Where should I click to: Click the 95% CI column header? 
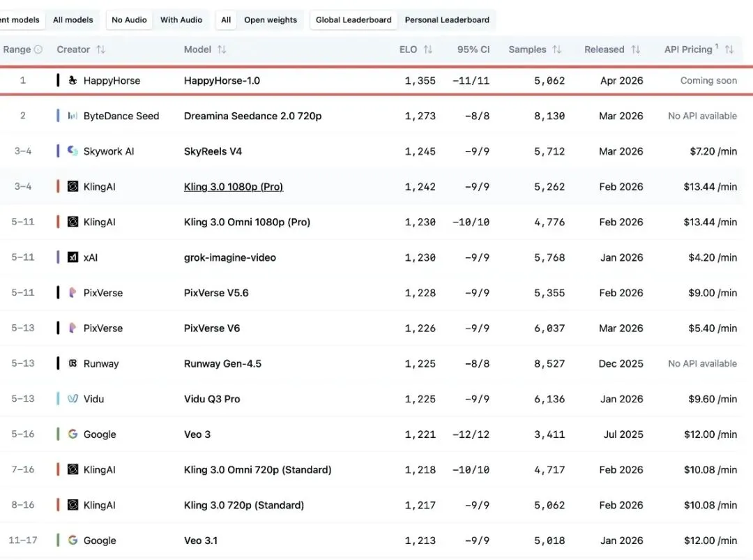[x=473, y=50]
